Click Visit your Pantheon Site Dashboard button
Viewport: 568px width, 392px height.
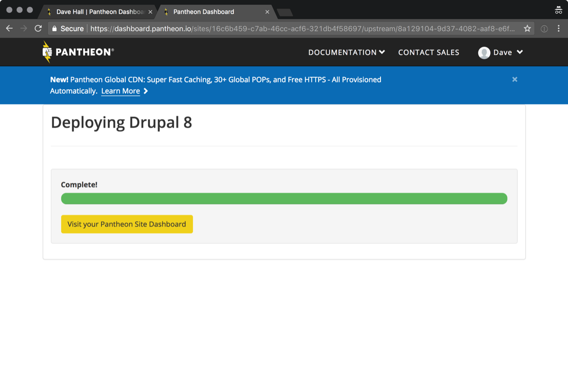[127, 224]
